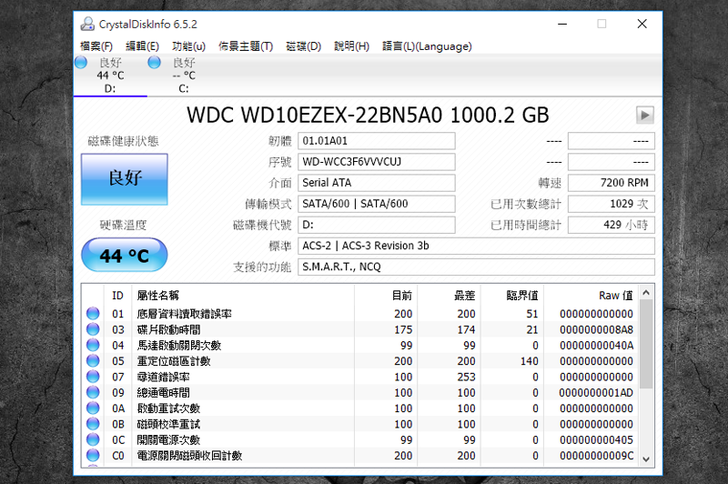Select the 磁頭校準重試 attribute name
The width and height of the screenshot is (728, 484).
[169, 425]
